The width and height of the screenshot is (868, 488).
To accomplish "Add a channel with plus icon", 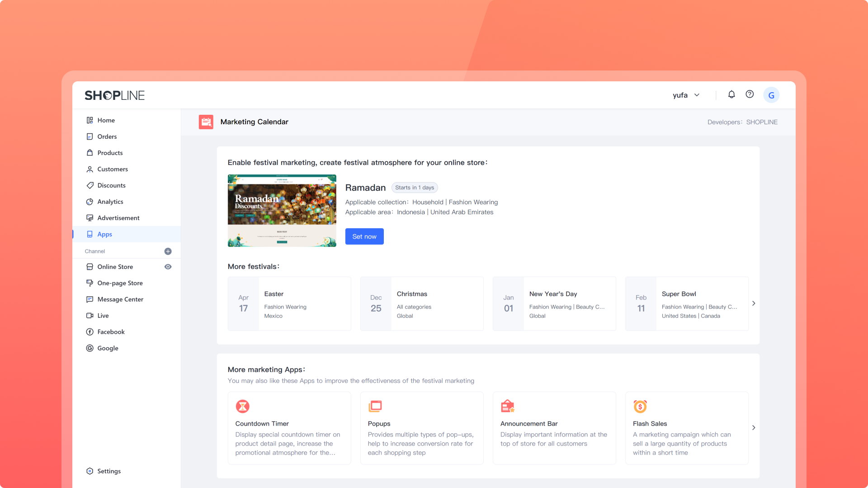I will (168, 251).
